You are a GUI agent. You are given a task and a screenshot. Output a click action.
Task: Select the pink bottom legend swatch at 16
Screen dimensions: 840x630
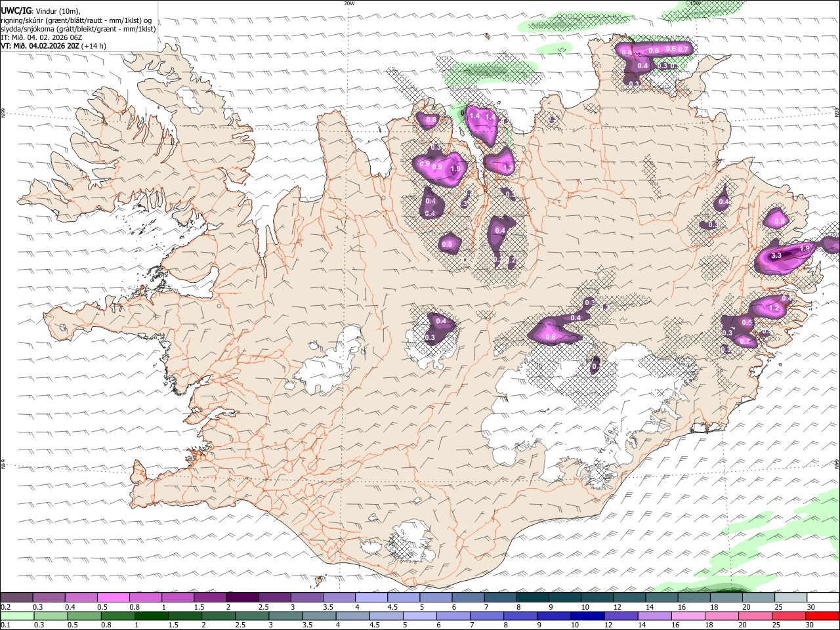[x=688, y=616]
